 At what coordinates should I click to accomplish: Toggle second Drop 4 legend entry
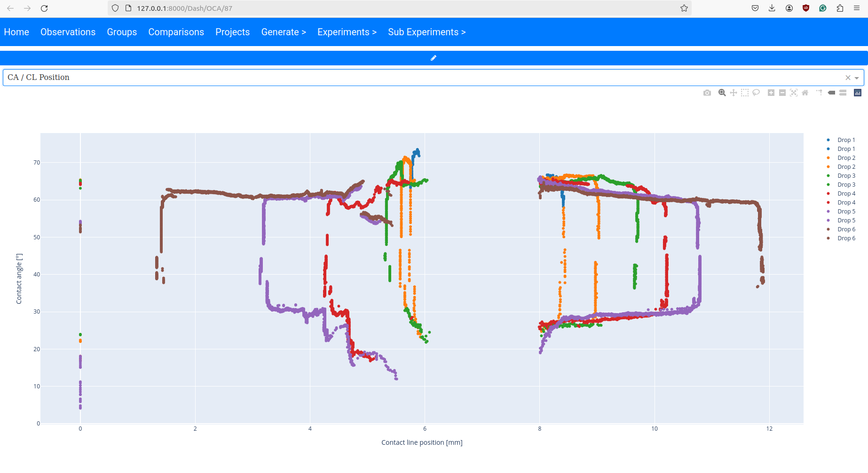click(x=841, y=203)
